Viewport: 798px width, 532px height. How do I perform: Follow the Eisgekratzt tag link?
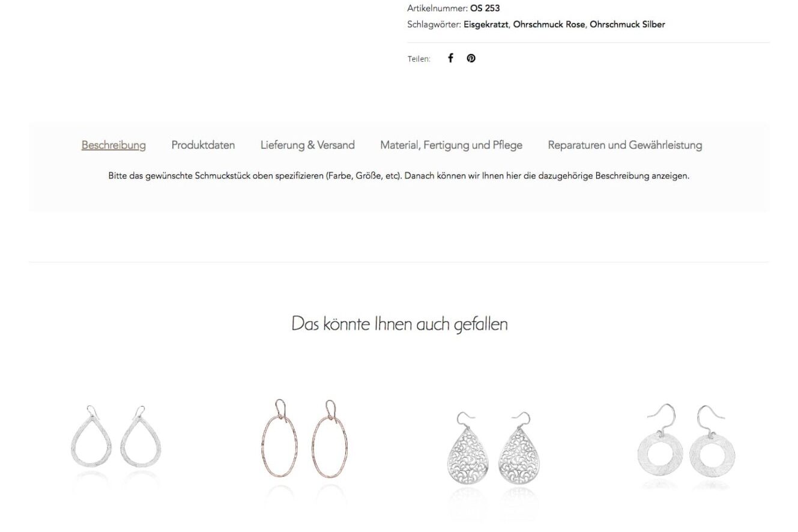[x=486, y=25]
